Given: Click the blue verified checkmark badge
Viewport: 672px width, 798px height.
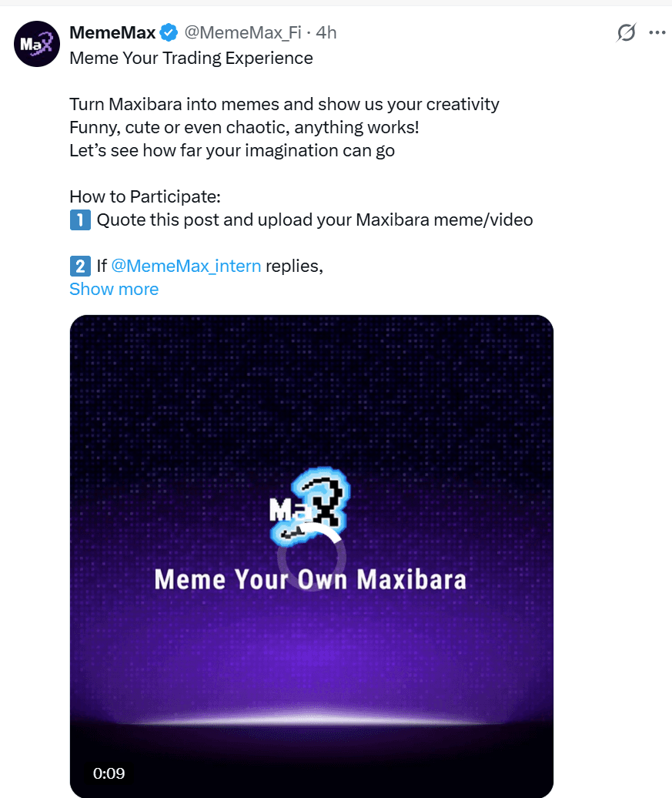Looking at the screenshot, I should (167, 32).
